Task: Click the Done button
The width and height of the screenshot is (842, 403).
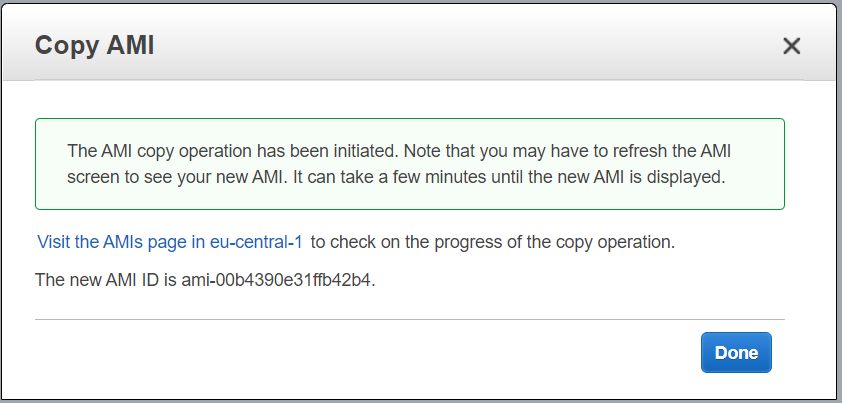Action: (x=736, y=352)
